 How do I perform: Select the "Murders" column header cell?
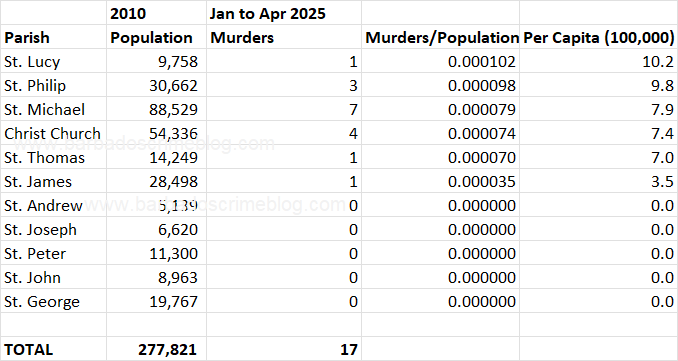[x=284, y=37]
